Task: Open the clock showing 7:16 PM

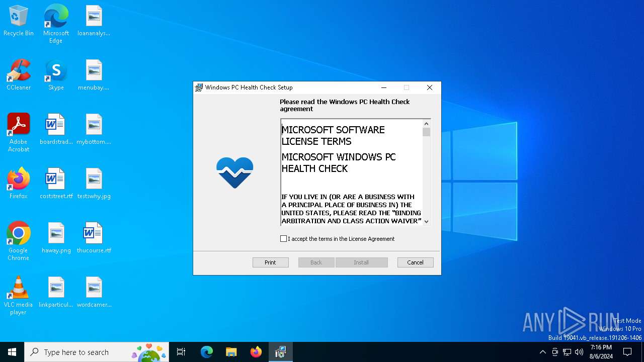Action: (x=601, y=352)
